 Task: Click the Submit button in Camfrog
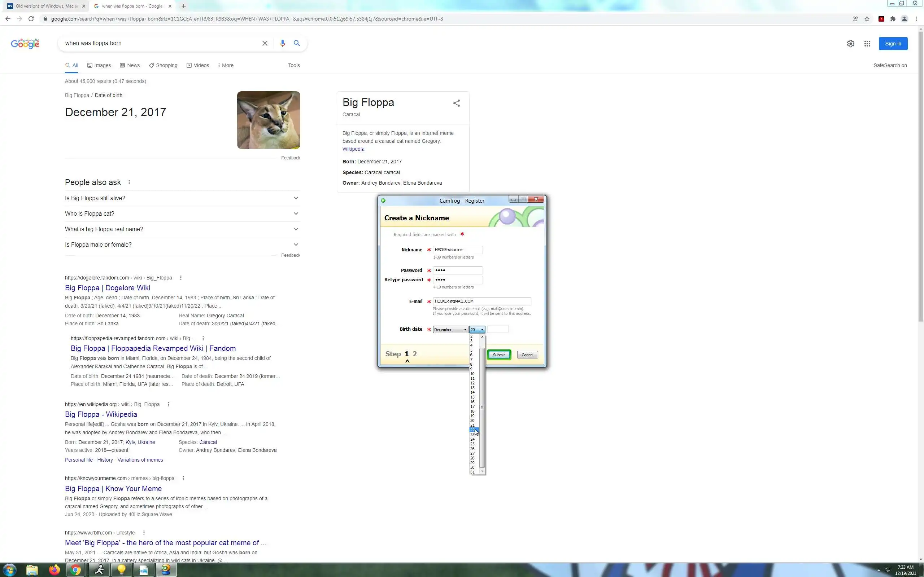499,354
